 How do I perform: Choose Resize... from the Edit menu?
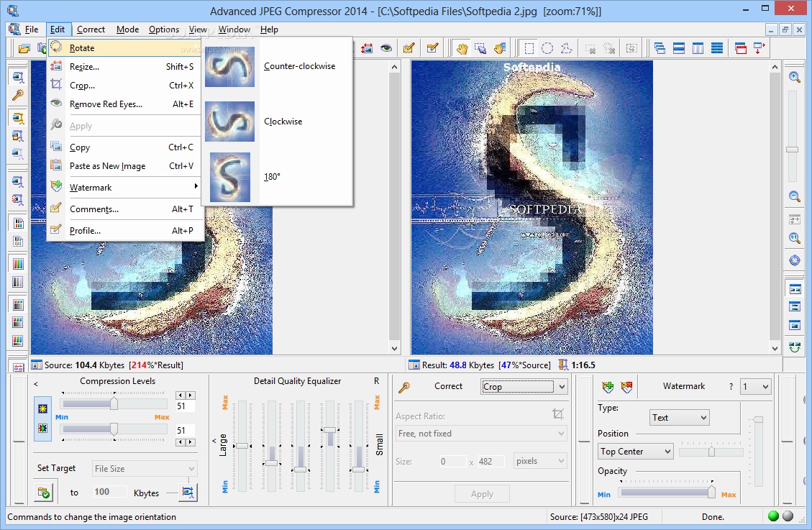click(x=124, y=67)
